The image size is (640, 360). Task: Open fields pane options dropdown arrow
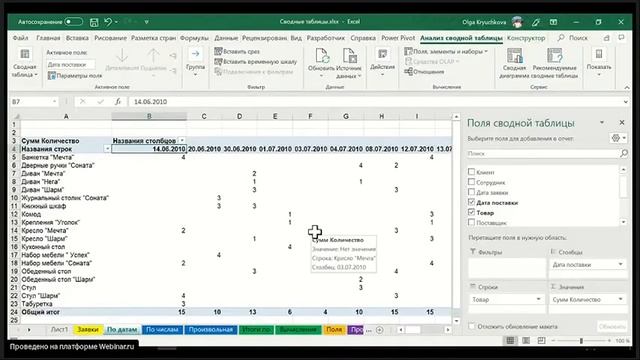[x=602, y=122]
